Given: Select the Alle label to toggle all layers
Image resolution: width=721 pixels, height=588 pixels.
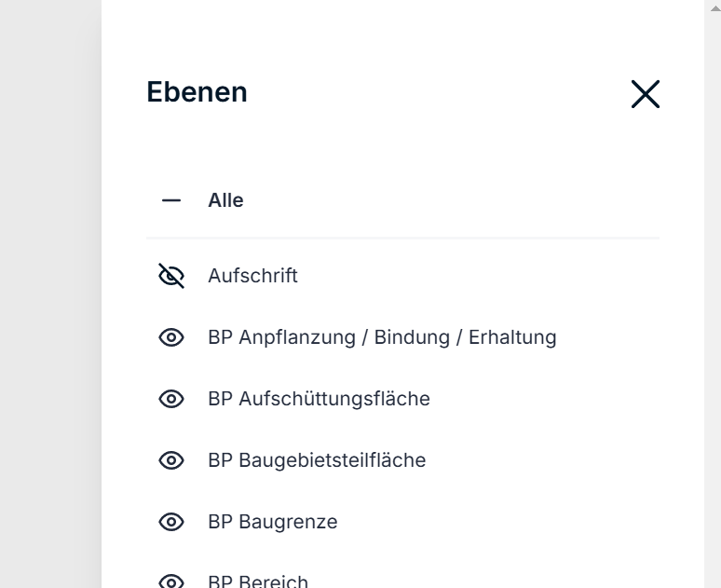Looking at the screenshot, I should click(x=225, y=200).
